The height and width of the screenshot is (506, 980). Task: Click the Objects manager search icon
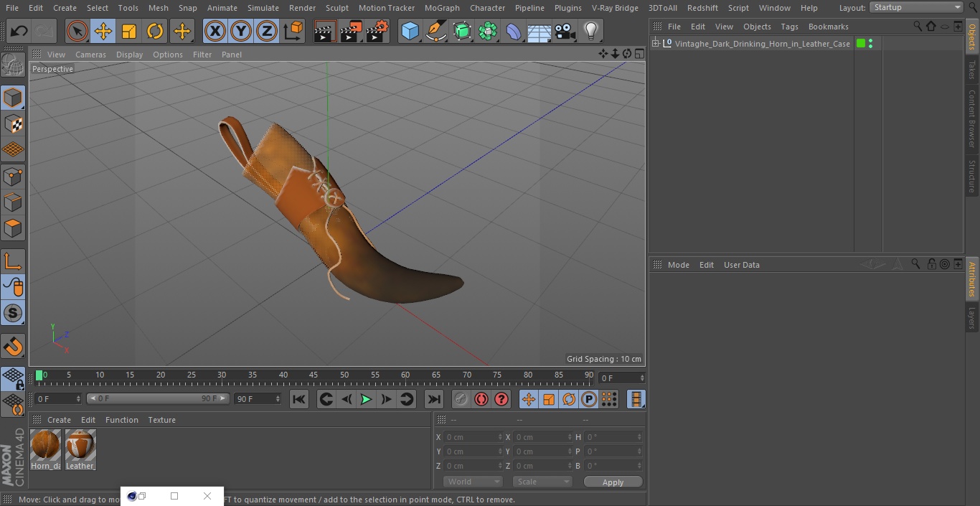pos(918,26)
